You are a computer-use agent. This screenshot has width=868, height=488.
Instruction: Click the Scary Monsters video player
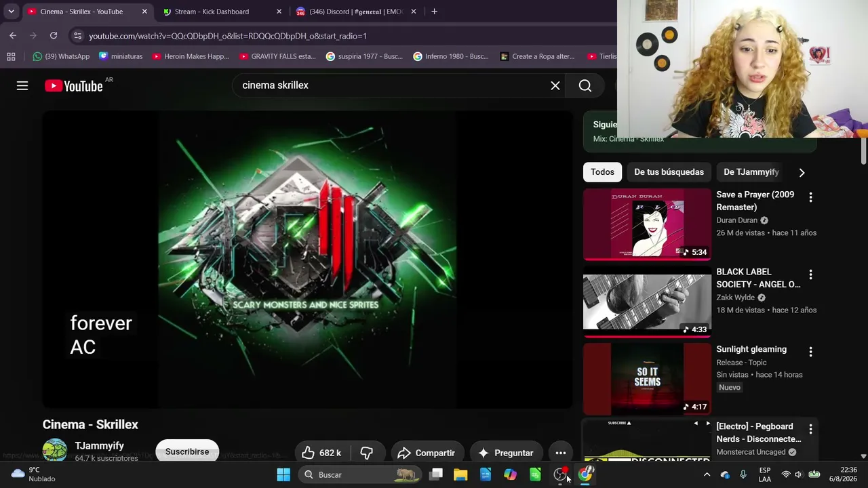pyautogui.click(x=308, y=260)
